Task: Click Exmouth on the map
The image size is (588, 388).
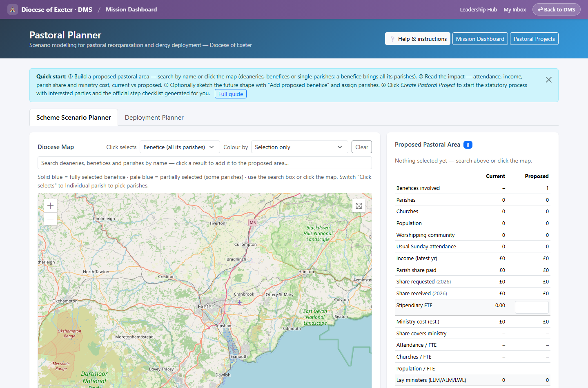Action: tap(239, 357)
